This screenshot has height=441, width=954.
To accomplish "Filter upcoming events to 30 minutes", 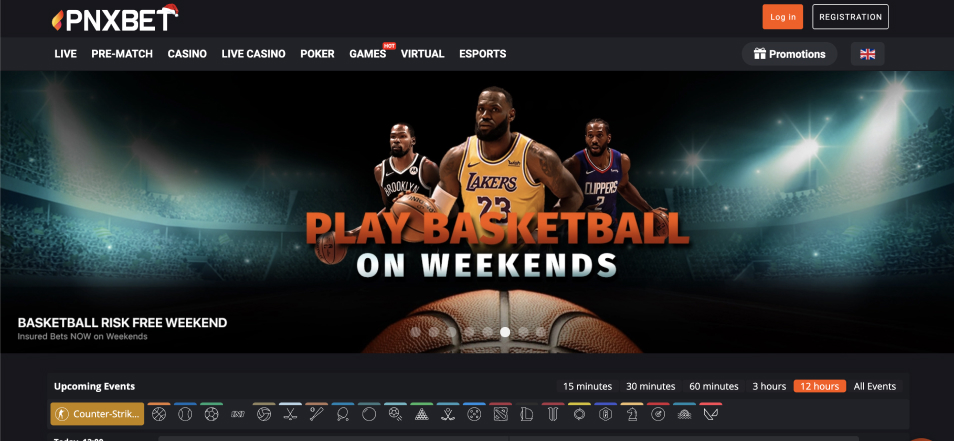I will [x=650, y=386].
